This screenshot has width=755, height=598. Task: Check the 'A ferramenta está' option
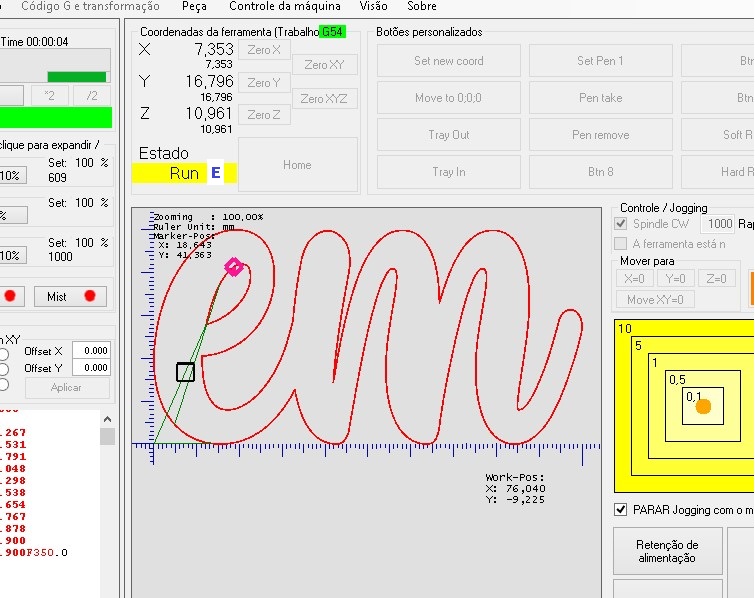coord(621,244)
